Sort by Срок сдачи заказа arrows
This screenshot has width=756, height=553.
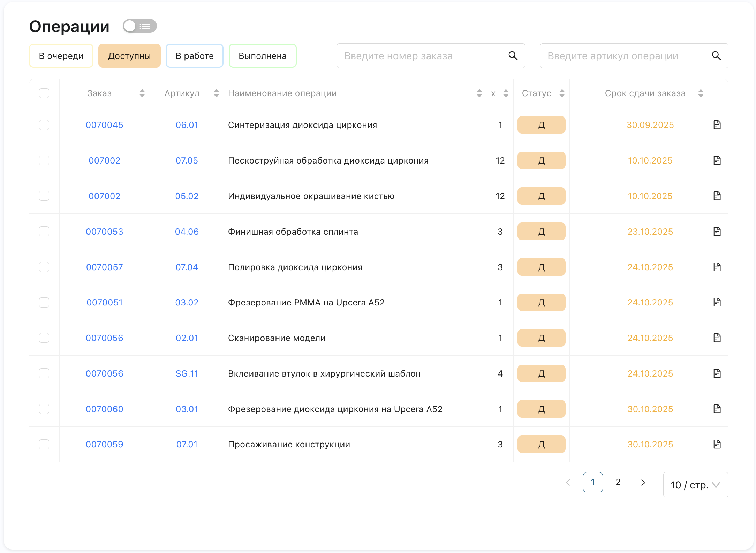click(x=701, y=93)
